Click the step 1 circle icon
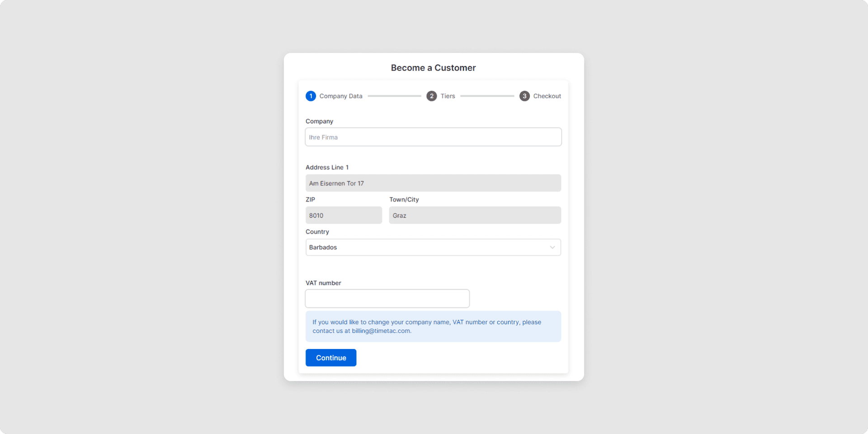868x434 pixels. [x=311, y=96]
